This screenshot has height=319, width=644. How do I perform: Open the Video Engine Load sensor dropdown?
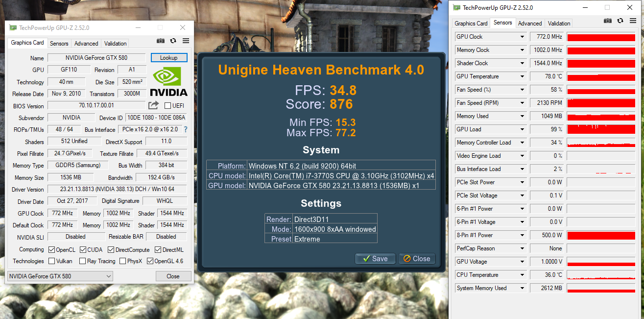(x=522, y=156)
